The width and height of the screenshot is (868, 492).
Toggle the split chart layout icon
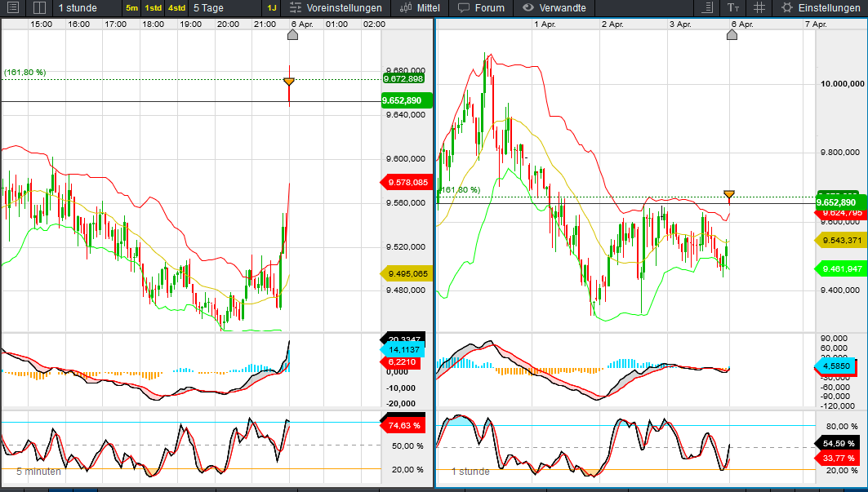pos(39,7)
